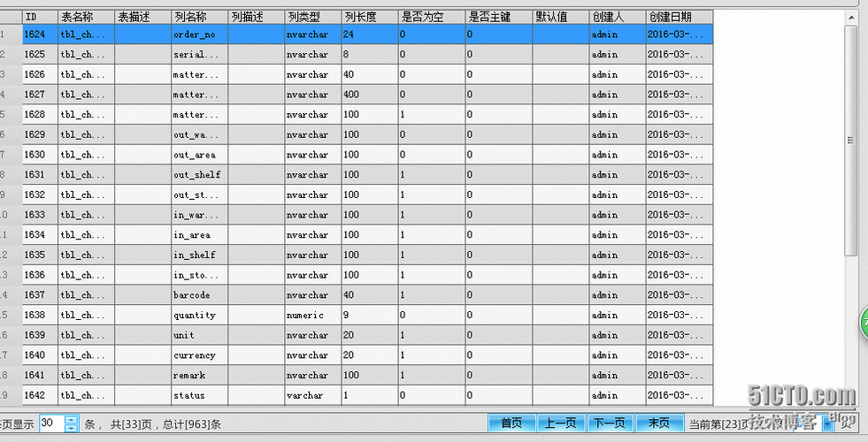Screen dimensions: 868x442
Task: Select the ID cell 1624
Action: point(40,34)
